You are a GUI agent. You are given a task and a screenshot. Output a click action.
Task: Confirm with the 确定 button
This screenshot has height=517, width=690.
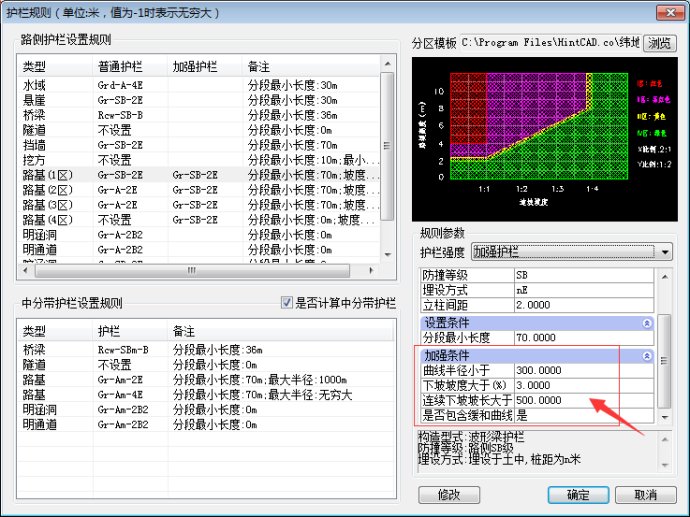(x=577, y=495)
